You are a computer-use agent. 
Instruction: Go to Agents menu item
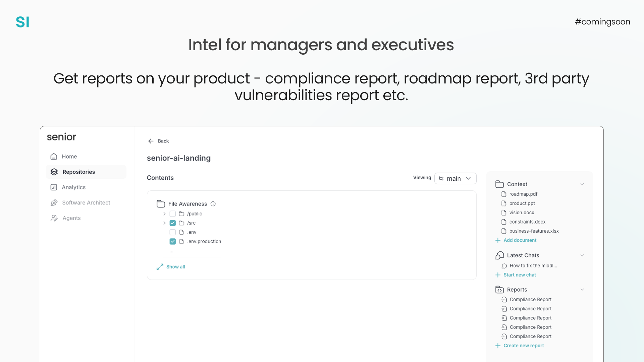[71, 218]
